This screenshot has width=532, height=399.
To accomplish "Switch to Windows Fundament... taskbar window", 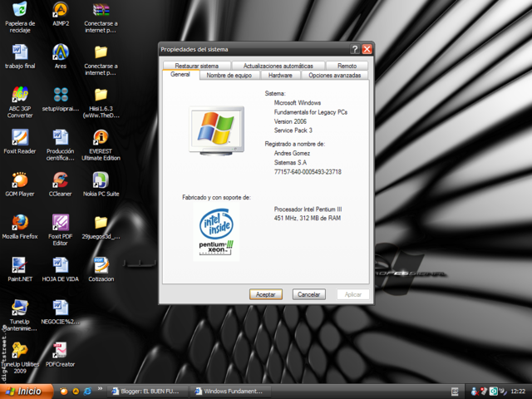I will pos(231,392).
